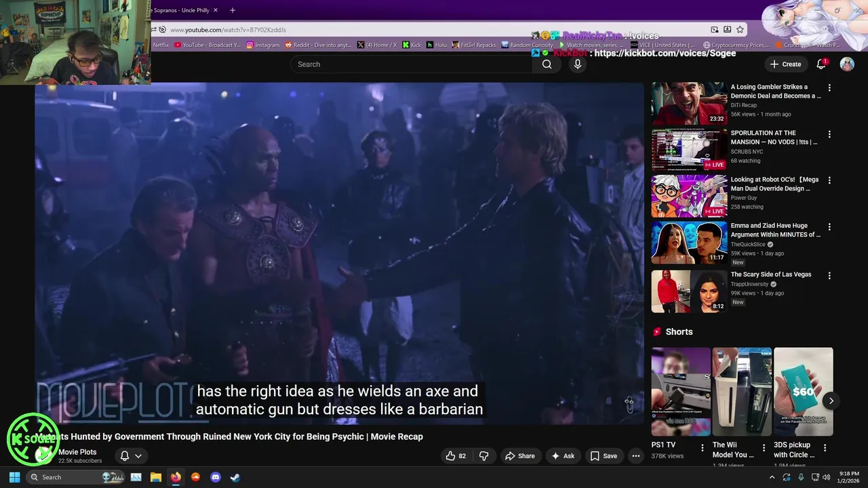The width and height of the screenshot is (868, 488).
Task: Open options for A Losing Gambler video
Action: (829, 88)
